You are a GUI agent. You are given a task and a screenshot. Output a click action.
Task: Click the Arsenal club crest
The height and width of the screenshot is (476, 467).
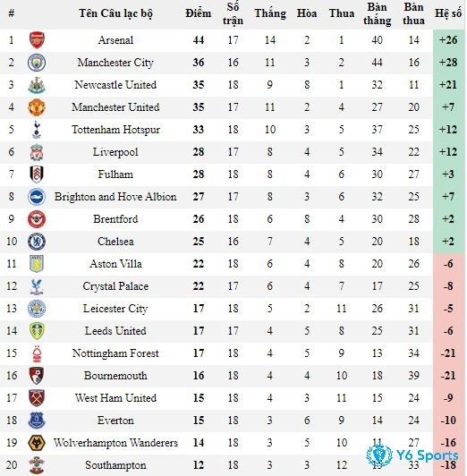coord(37,40)
